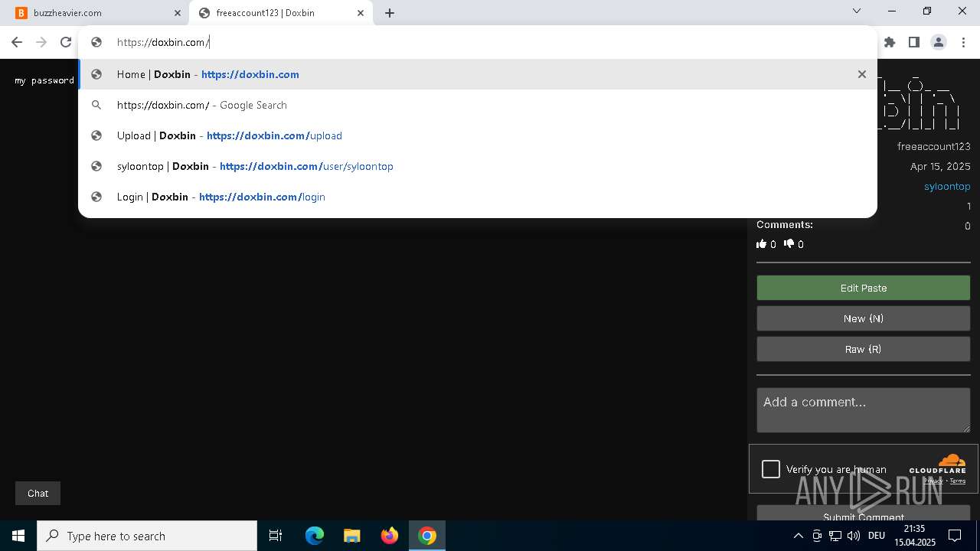Screen dimensions: 980x551
Task: Open the notification center icon
Action: pos(955,536)
